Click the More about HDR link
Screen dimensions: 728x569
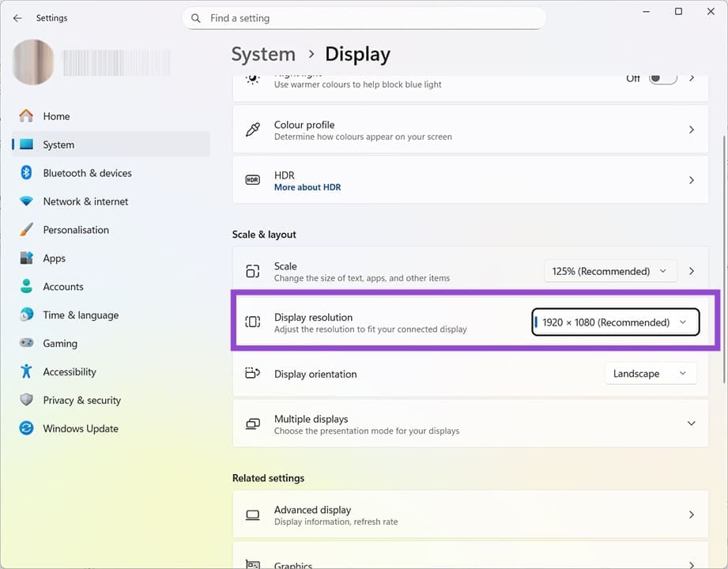307,187
